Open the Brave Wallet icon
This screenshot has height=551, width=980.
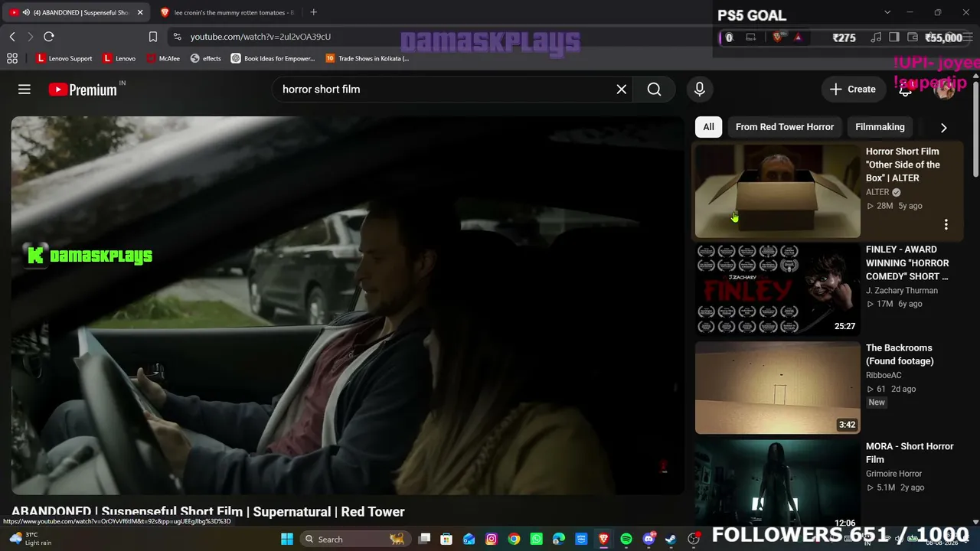point(913,37)
